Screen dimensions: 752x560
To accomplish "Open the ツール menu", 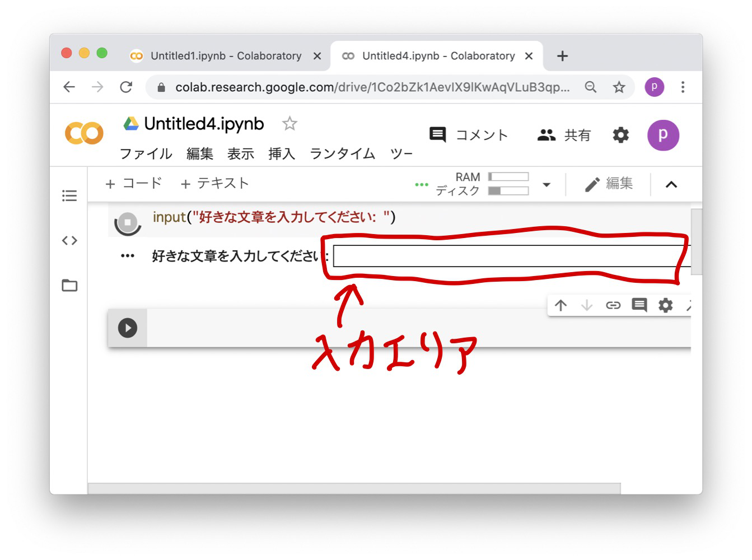I will click(x=401, y=153).
